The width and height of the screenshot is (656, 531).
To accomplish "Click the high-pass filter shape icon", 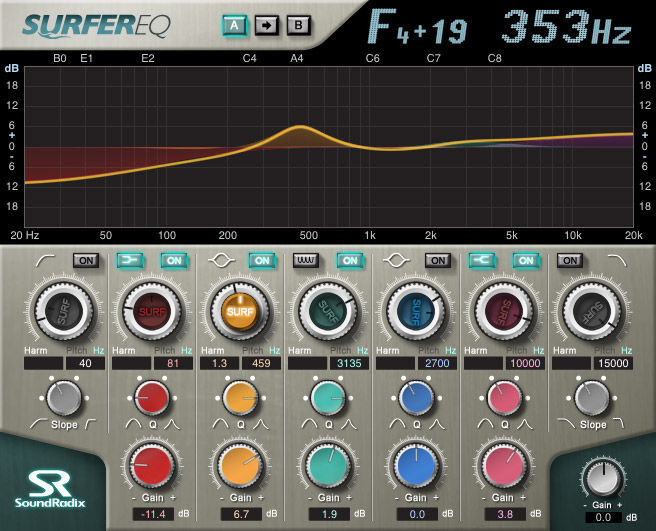I will [x=46, y=261].
